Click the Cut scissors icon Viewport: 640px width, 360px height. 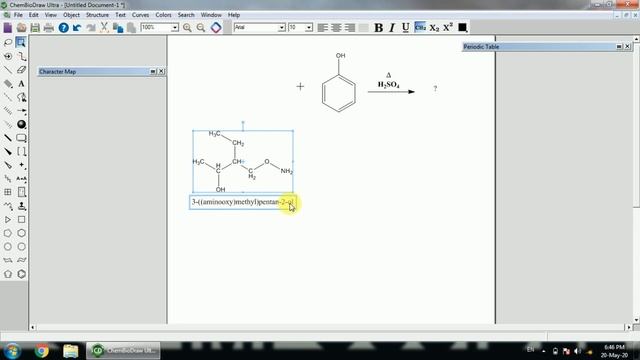[104, 27]
